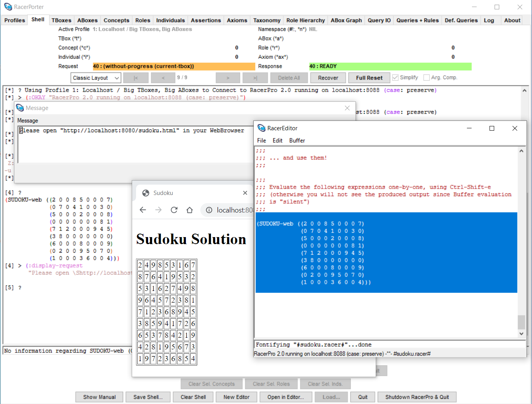This screenshot has height=404, width=532.
Task: Maximize the RacerEditor window
Action: pyautogui.click(x=492, y=128)
